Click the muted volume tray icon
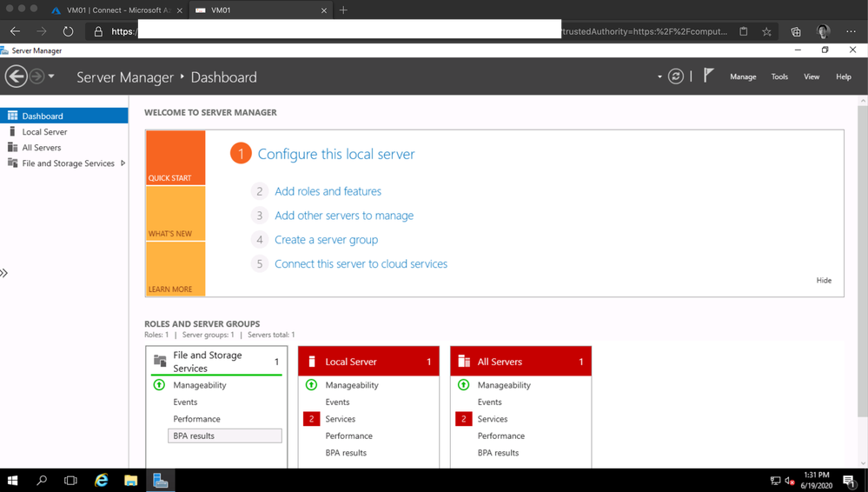This screenshot has width=868, height=492. coord(790,481)
